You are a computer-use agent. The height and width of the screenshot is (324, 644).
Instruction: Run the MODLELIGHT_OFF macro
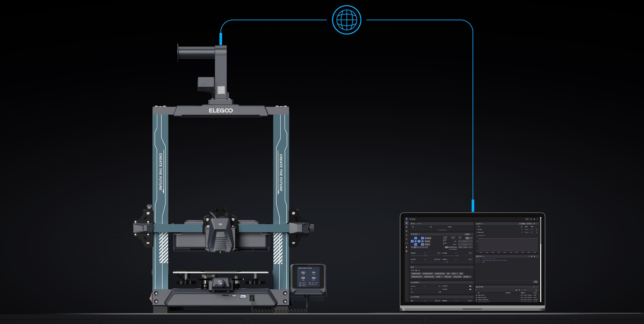point(417,277)
